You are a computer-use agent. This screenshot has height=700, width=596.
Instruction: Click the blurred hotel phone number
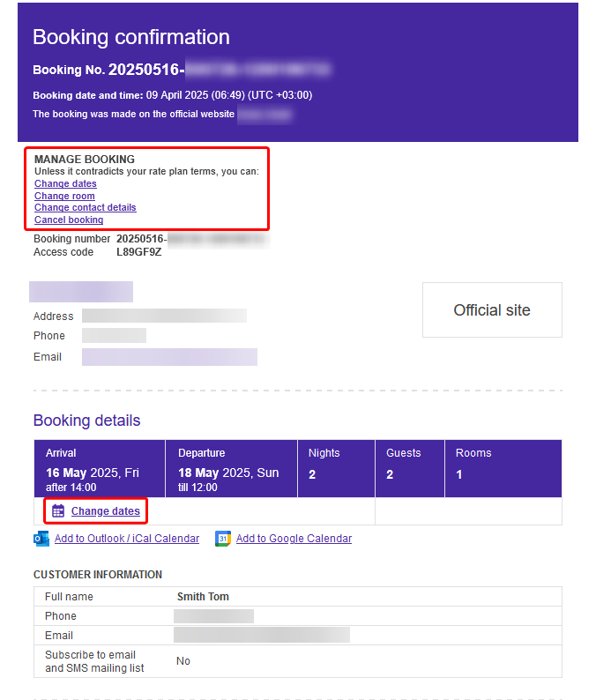(114, 336)
